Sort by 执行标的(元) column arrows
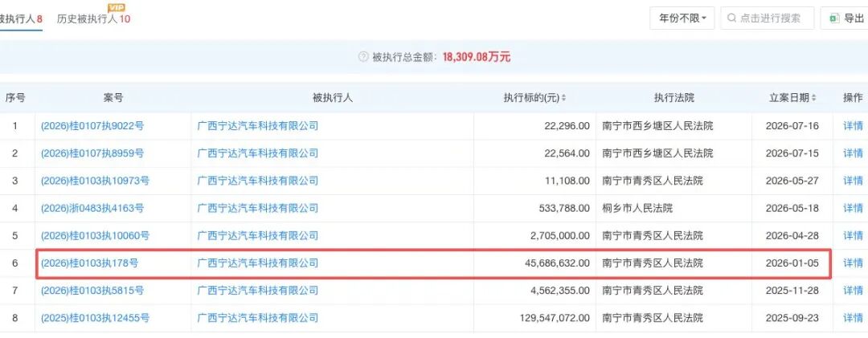The image size is (868, 338). coord(563,98)
